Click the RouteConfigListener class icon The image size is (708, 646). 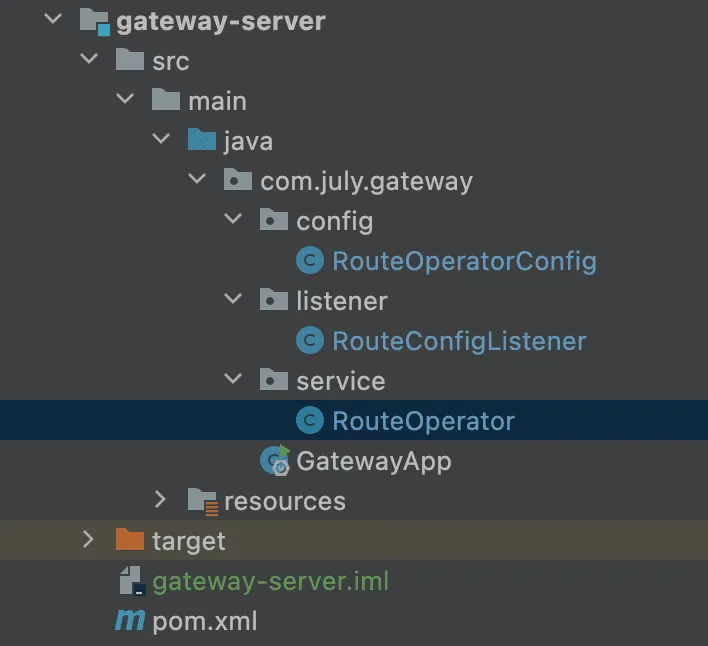coord(310,341)
